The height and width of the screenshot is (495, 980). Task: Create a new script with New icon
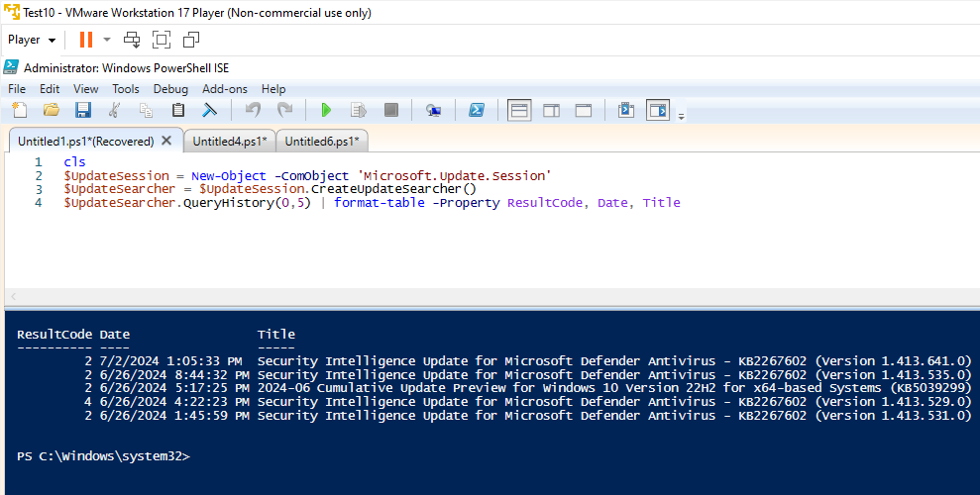coord(20,111)
